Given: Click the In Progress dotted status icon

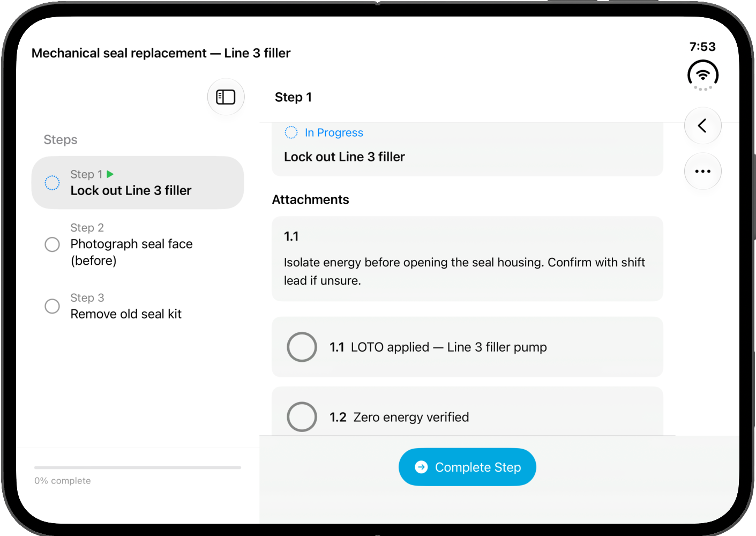Looking at the screenshot, I should [291, 132].
